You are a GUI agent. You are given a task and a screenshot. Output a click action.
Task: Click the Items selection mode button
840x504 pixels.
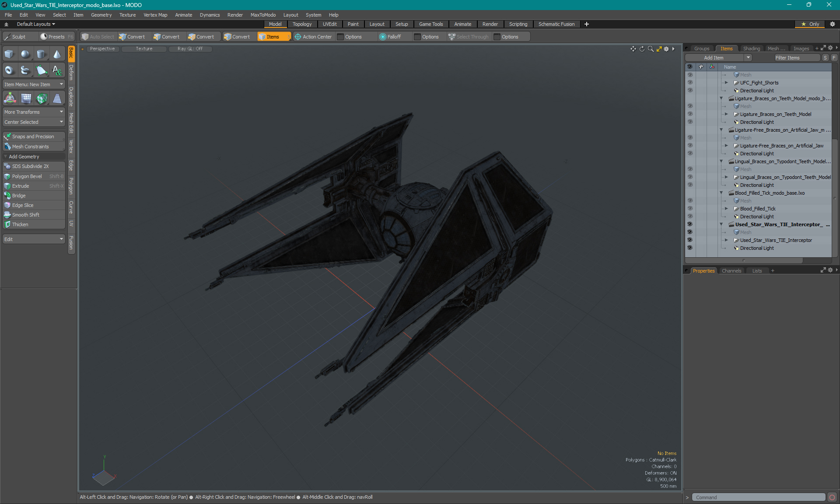tap(273, 37)
